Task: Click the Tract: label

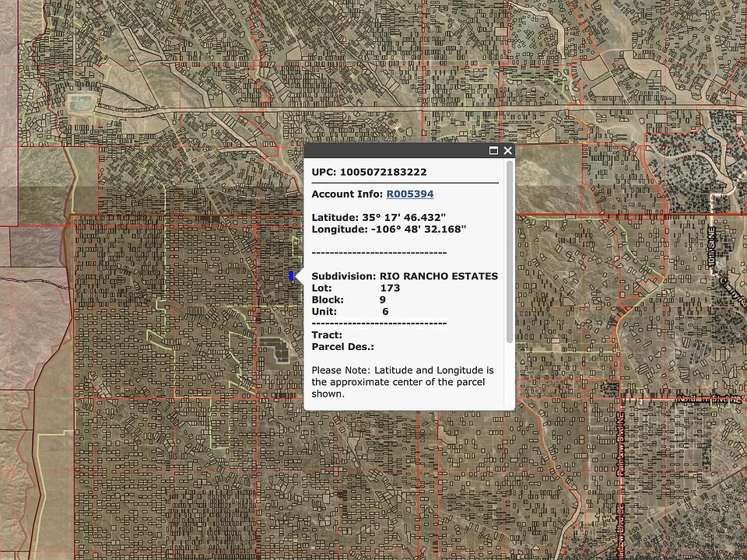Action: click(327, 334)
